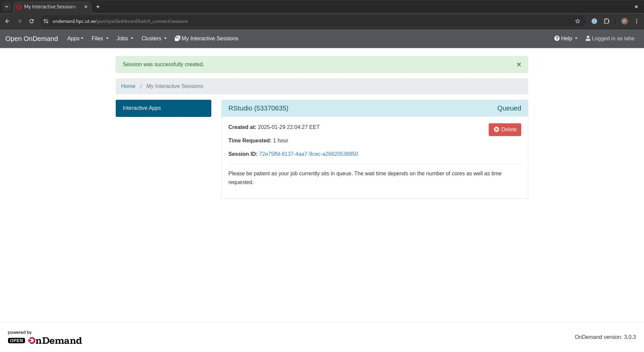Click Logged in as tahe
This screenshot has height=352, width=644.
click(610, 39)
